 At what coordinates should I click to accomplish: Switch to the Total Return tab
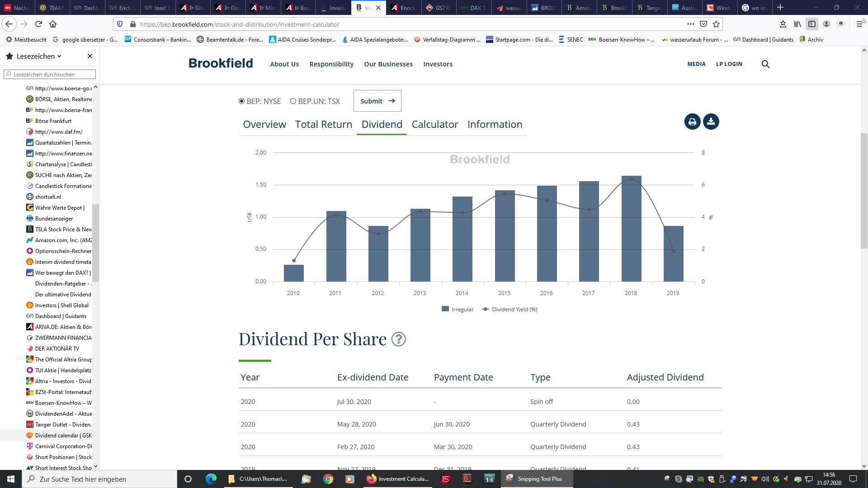tap(323, 124)
